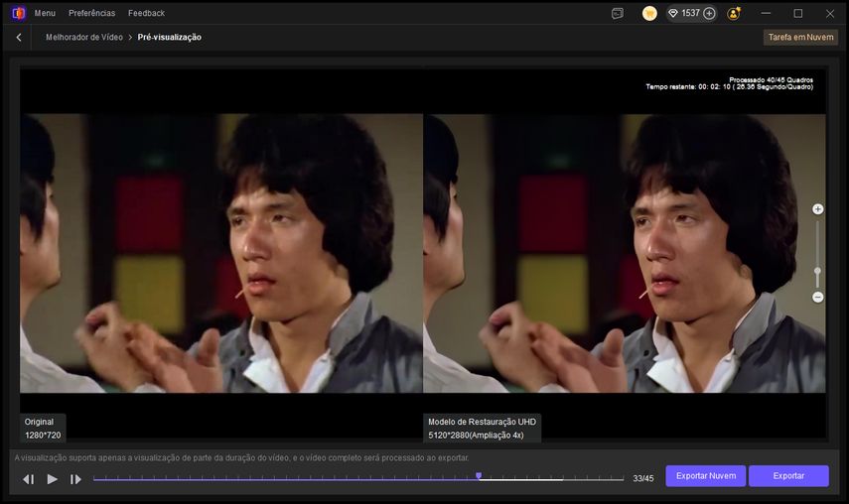Maximize the application window
Image resolution: width=849 pixels, height=504 pixels.
point(798,14)
